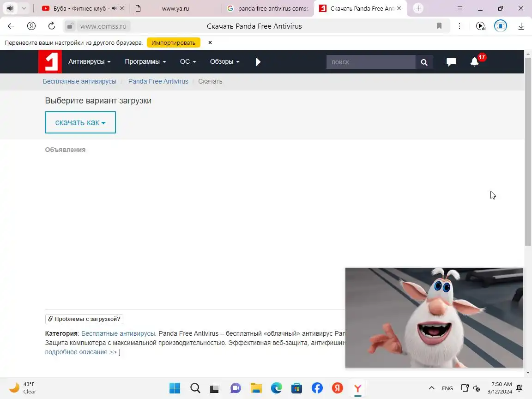The image size is (532, 399).
Task: Show site security info via lock icon
Action: click(x=70, y=26)
